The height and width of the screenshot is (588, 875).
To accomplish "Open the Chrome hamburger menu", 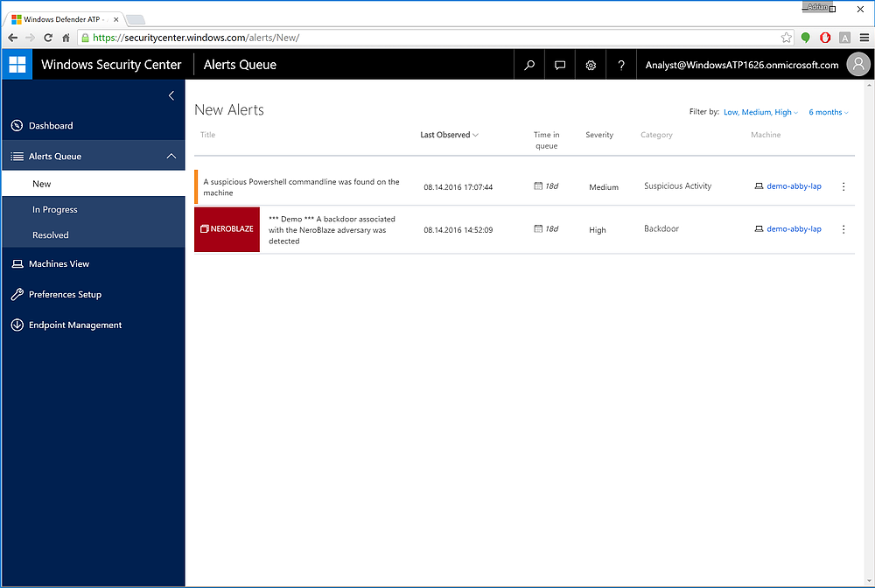I will 864,38.
